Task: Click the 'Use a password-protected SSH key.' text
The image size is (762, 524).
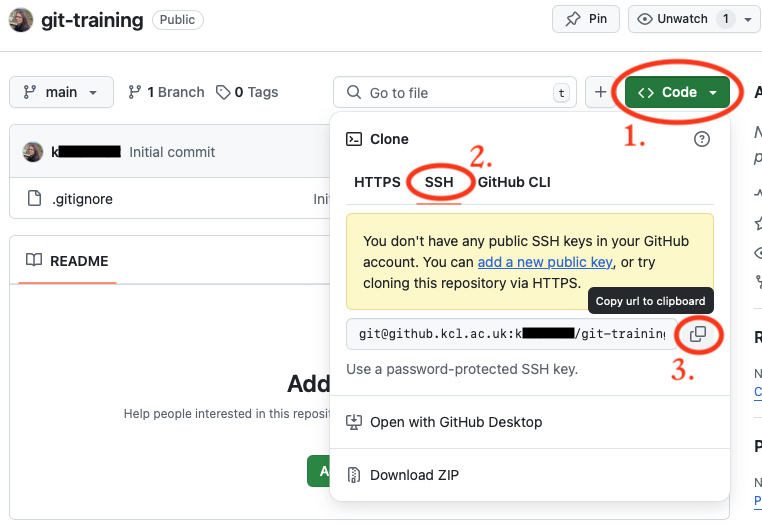Action: 462,369
